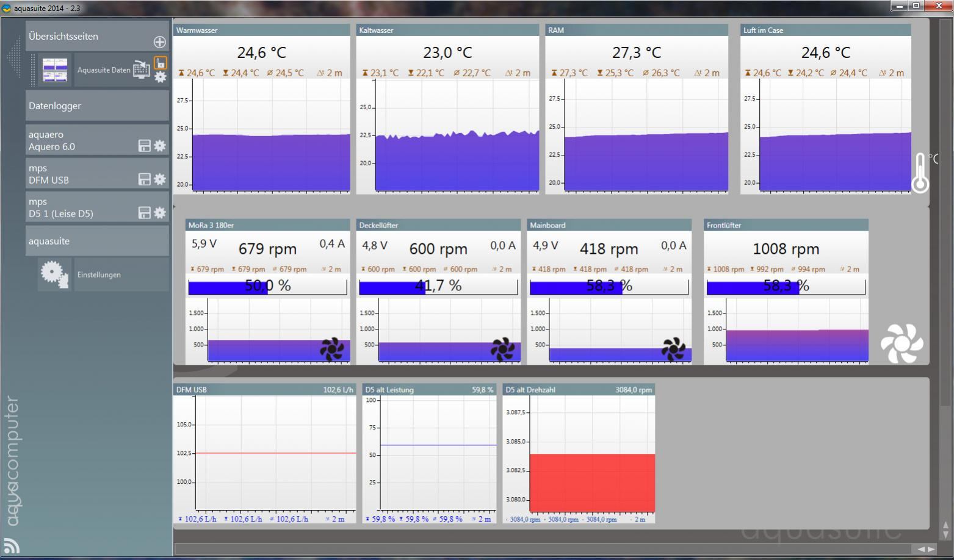Click the D5 alt Leistung chart header
954x560 pixels.
pyautogui.click(x=429, y=389)
